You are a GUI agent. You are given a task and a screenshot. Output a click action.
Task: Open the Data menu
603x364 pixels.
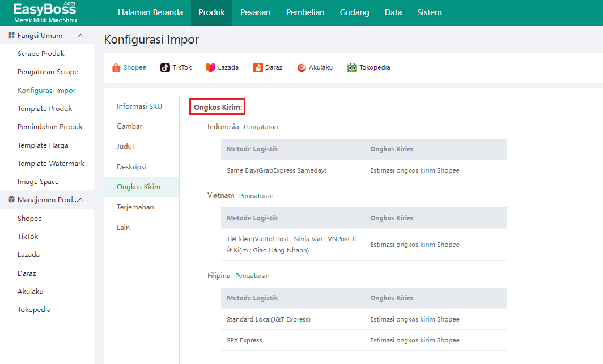393,12
